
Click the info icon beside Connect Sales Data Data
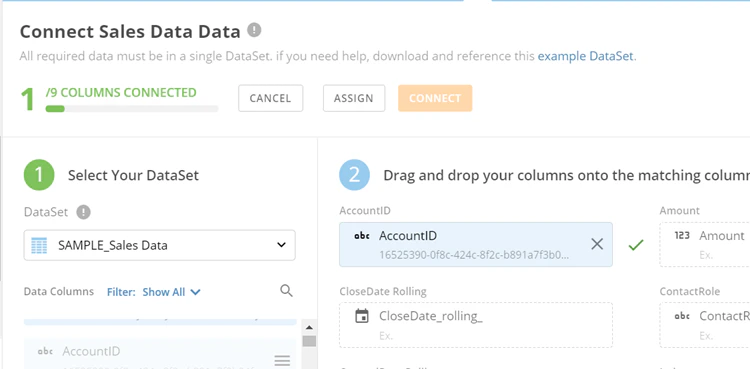254,30
